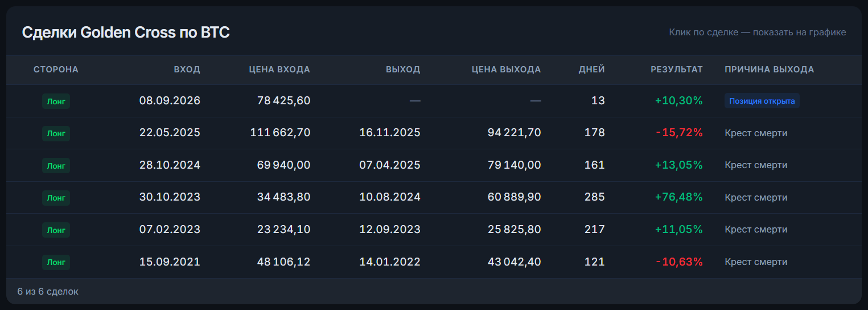The height and width of the screenshot is (310, 868).
Task: Click the trade with +76,48% result
Action: (434, 198)
